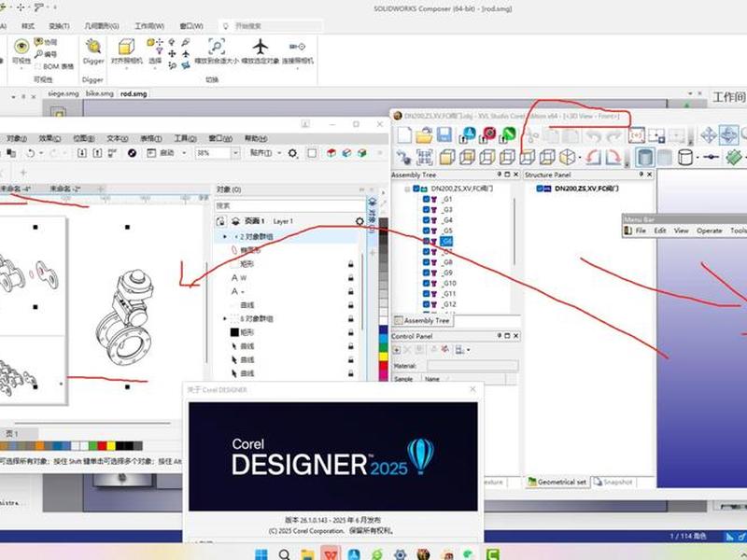Click Open folder icon in XVL Studio toolbar
The height and width of the screenshot is (560, 747).
pos(424,134)
